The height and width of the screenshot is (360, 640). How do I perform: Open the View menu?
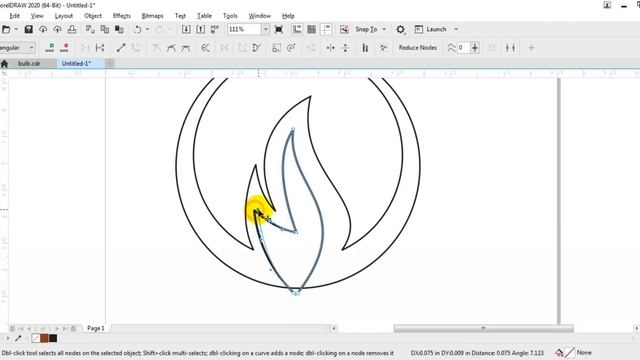click(x=37, y=16)
